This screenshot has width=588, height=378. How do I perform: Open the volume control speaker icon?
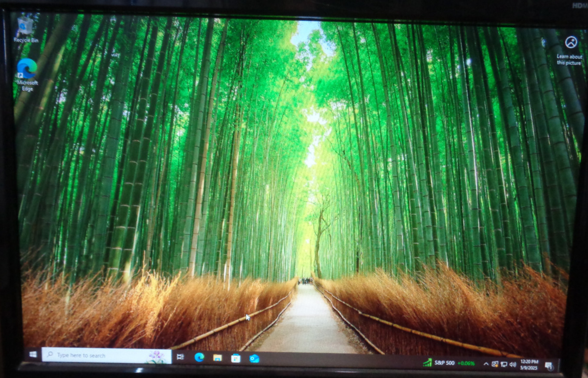[x=512, y=365]
